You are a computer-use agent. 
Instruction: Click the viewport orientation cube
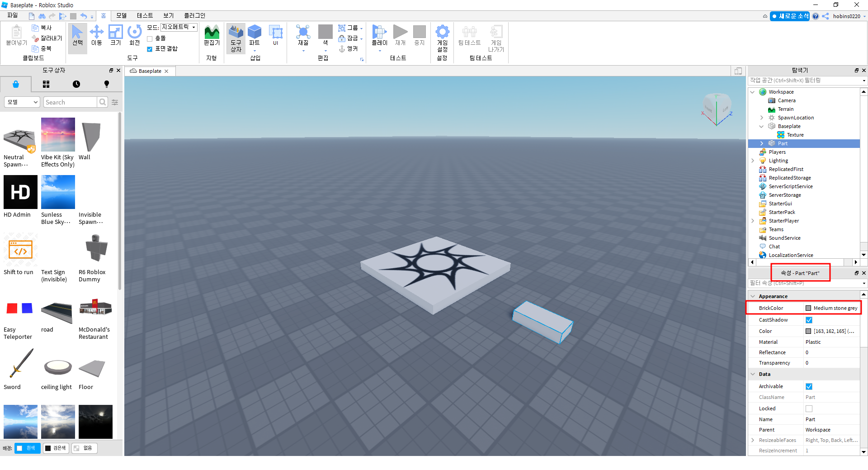click(x=717, y=108)
